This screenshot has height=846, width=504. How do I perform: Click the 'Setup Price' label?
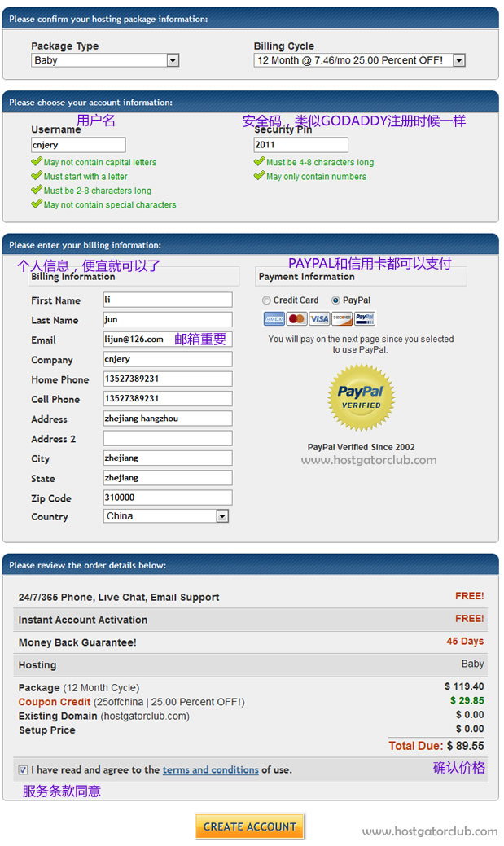[x=47, y=730]
